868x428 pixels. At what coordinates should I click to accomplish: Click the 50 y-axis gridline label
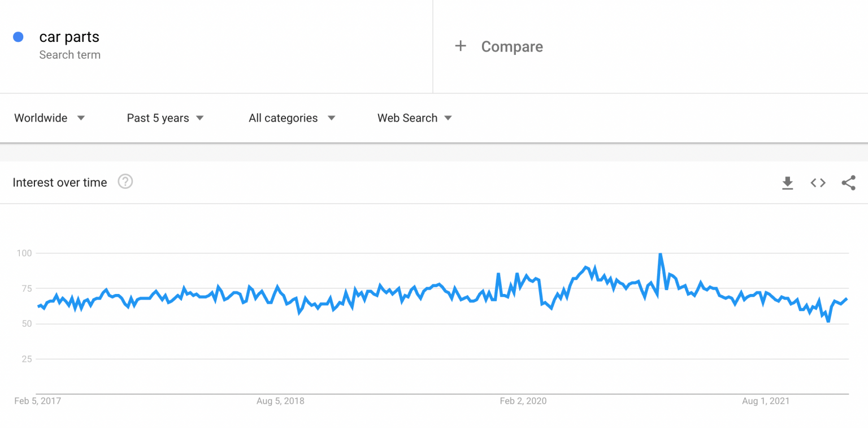click(27, 324)
